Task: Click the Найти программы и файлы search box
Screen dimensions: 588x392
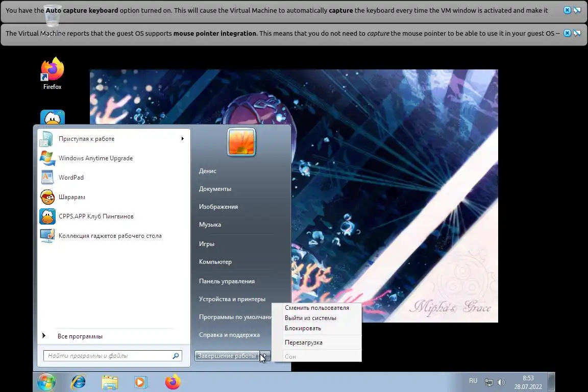Action: [112, 356]
